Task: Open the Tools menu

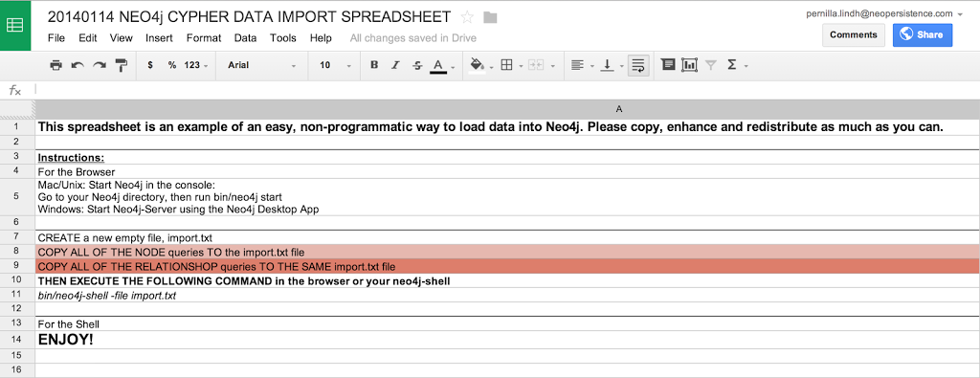Action: click(283, 38)
